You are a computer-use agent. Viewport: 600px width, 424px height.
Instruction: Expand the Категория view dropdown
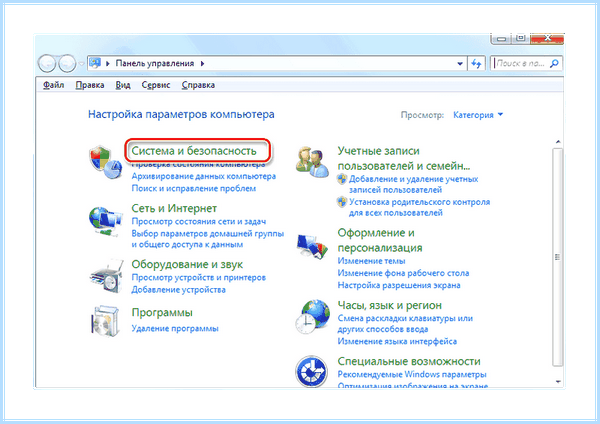478,115
